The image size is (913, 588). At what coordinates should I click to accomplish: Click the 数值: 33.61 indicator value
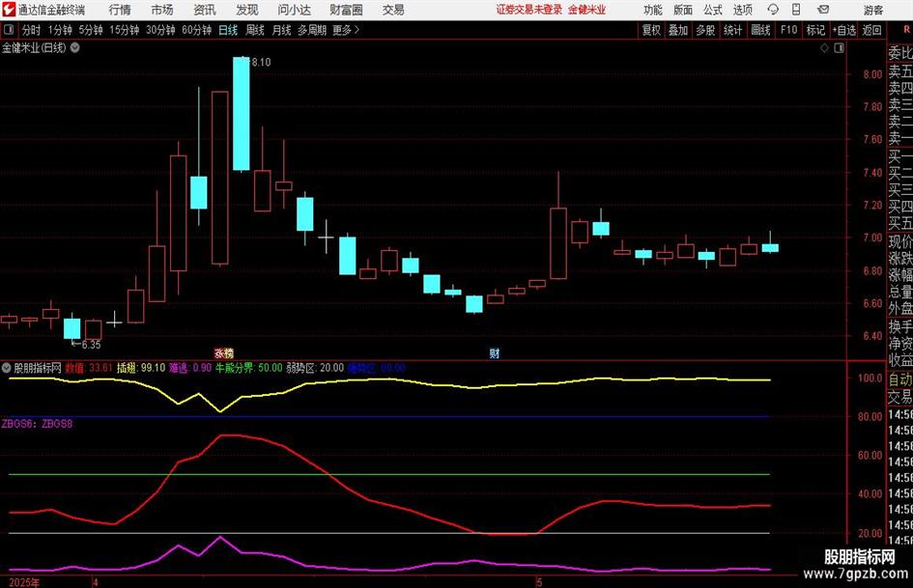(89, 368)
